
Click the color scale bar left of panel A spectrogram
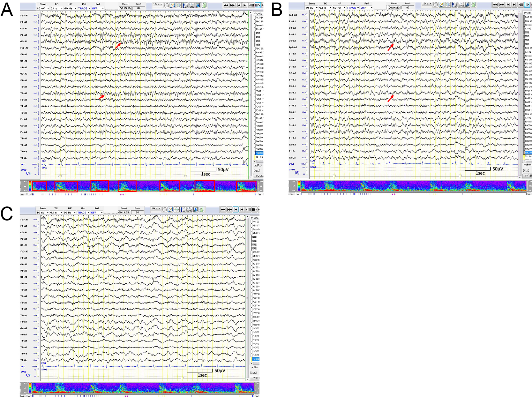tap(30, 186)
